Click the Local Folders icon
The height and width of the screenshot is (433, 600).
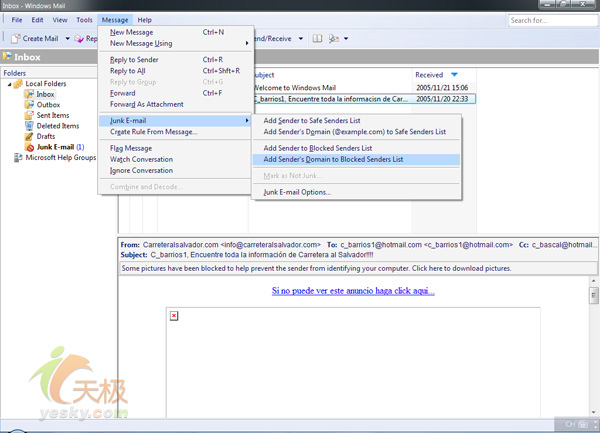(x=18, y=84)
